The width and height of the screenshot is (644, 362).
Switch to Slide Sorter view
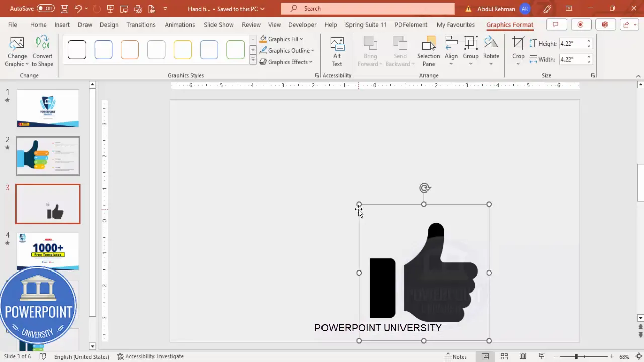[x=504, y=356]
